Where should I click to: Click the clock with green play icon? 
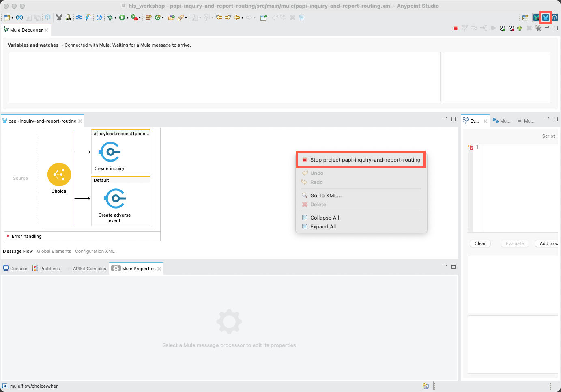pos(503,28)
